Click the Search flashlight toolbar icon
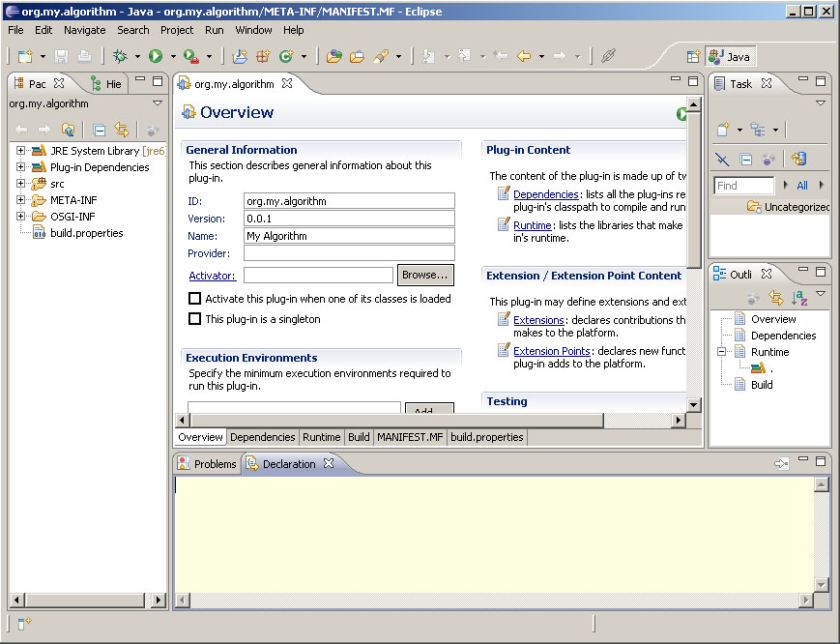The width and height of the screenshot is (840, 644). click(380, 56)
